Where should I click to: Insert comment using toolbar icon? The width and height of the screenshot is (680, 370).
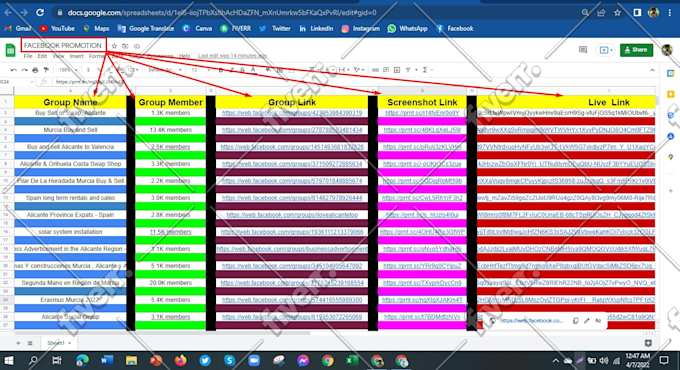coord(386,70)
